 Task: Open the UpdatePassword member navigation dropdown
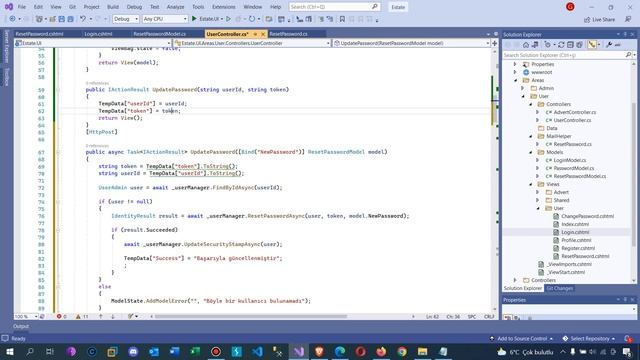pyautogui.click(x=412, y=43)
